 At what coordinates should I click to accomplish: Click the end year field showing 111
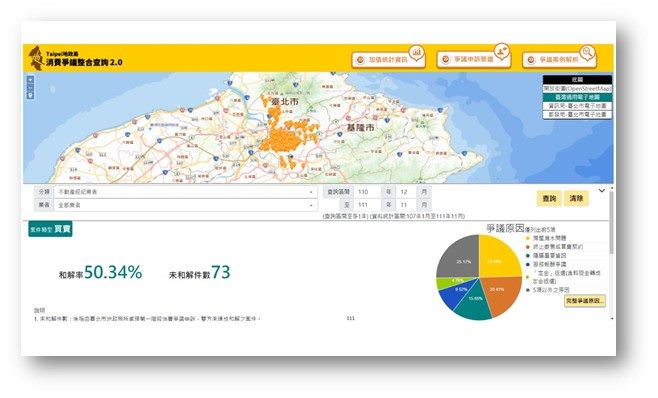pos(368,205)
